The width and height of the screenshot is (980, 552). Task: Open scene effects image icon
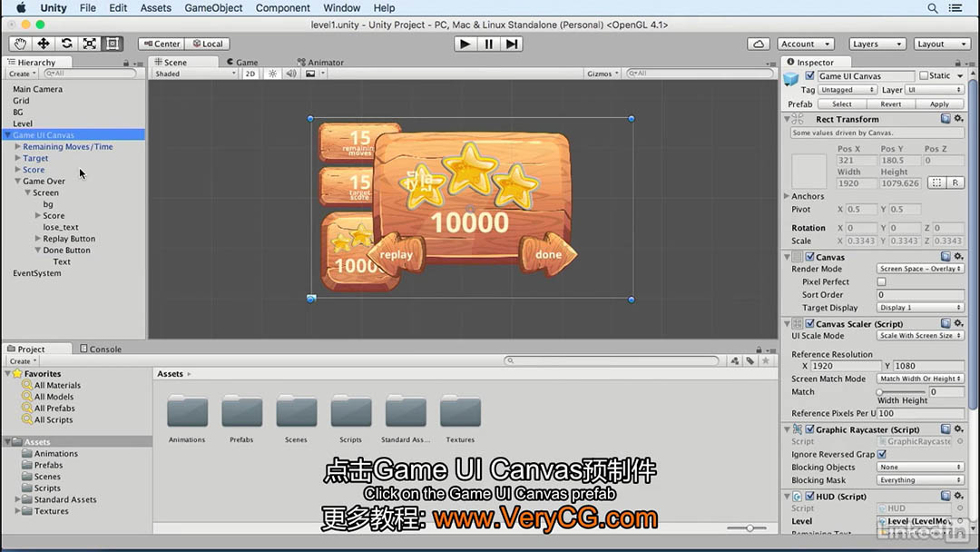click(x=310, y=74)
